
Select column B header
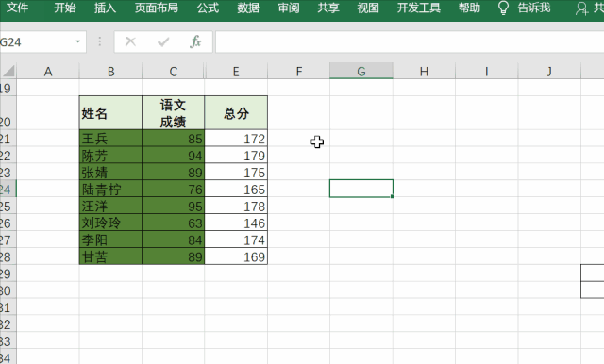point(110,71)
